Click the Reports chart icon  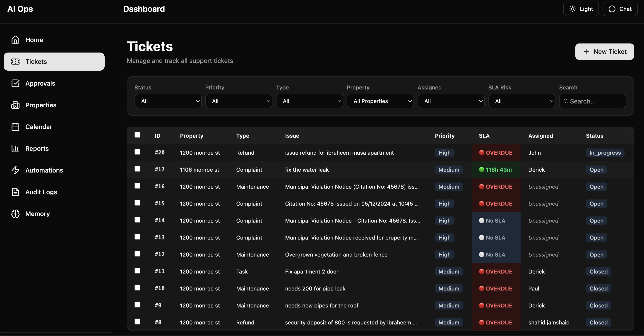15,148
